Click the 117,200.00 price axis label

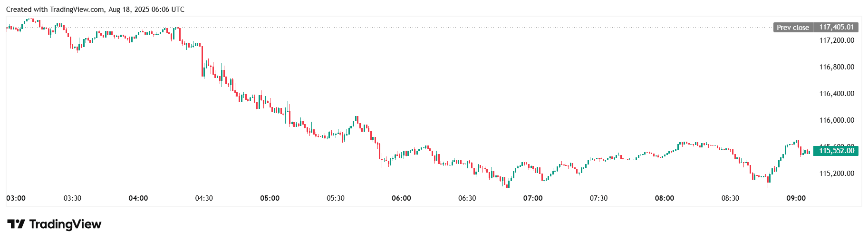836,40
